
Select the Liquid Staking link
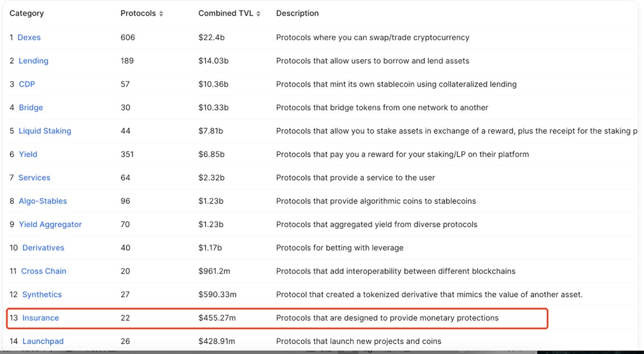pyautogui.click(x=45, y=131)
